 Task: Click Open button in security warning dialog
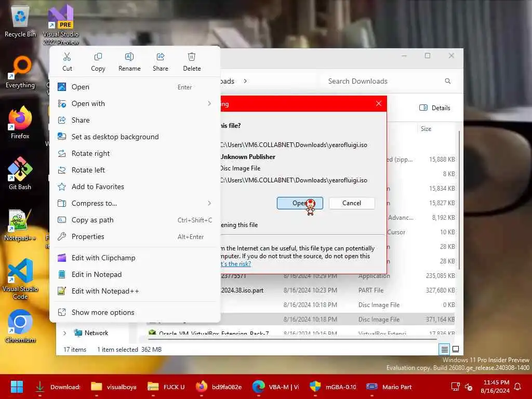coord(300,203)
